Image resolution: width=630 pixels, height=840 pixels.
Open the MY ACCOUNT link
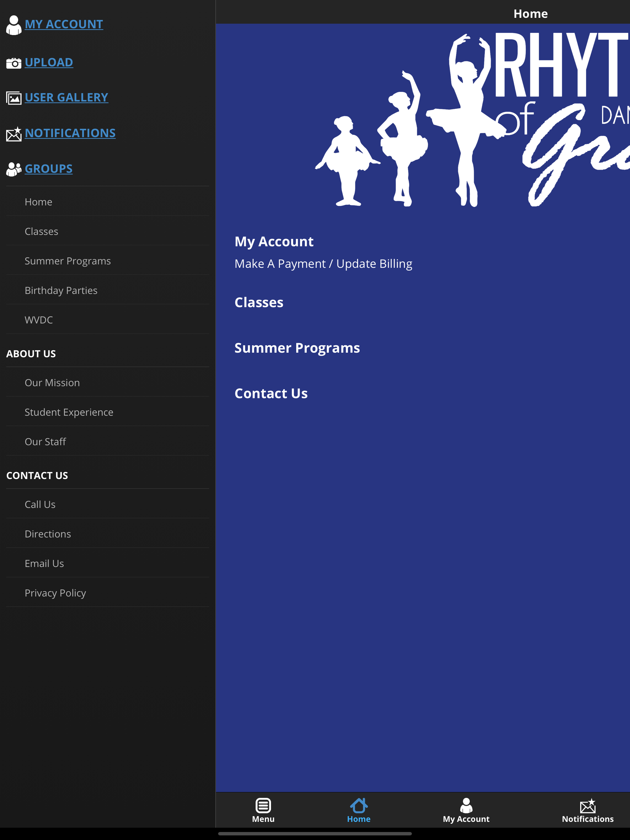click(x=64, y=24)
